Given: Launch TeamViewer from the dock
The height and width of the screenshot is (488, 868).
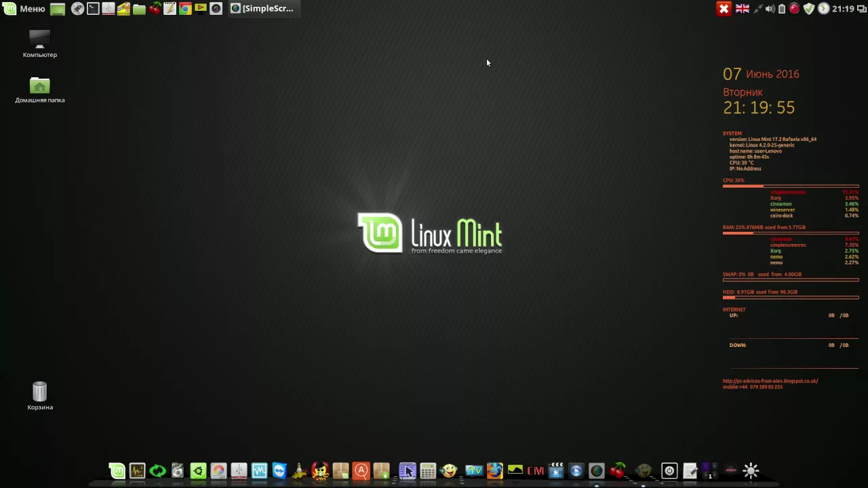Looking at the screenshot, I should (279, 470).
